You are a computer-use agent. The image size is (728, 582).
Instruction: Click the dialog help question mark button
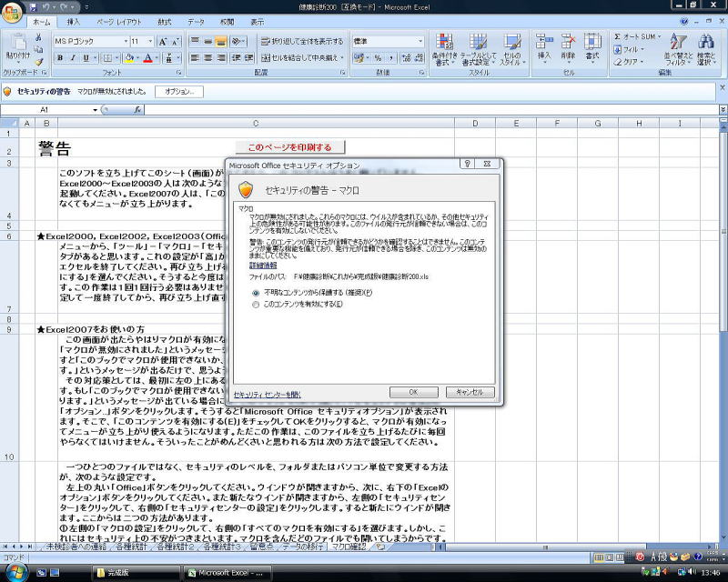[468, 164]
